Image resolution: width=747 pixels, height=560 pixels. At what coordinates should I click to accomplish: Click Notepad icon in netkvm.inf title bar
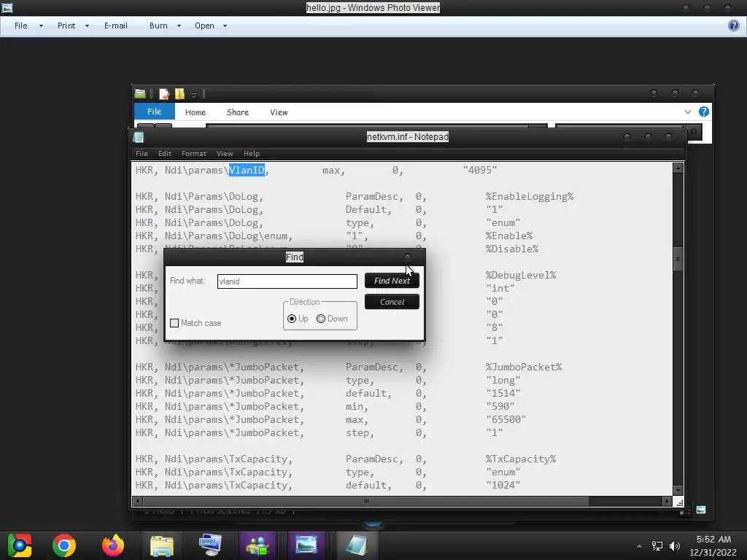[138, 137]
